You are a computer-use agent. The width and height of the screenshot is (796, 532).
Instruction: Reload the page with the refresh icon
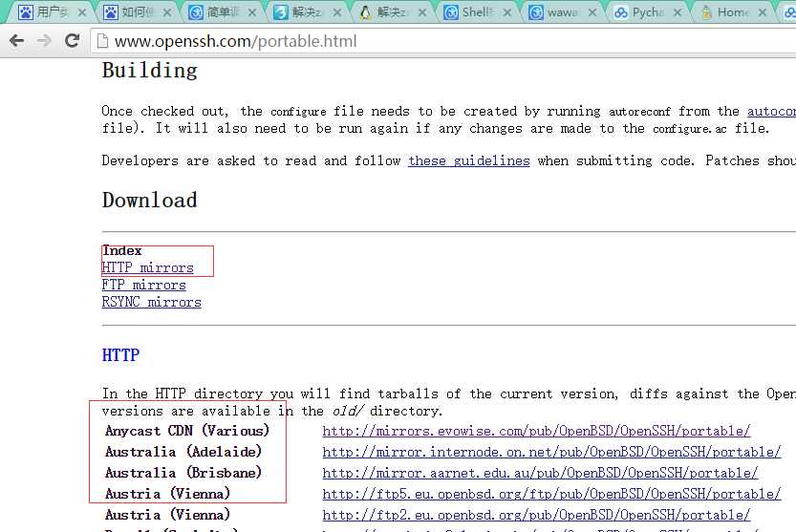pyautogui.click(x=72, y=41)
